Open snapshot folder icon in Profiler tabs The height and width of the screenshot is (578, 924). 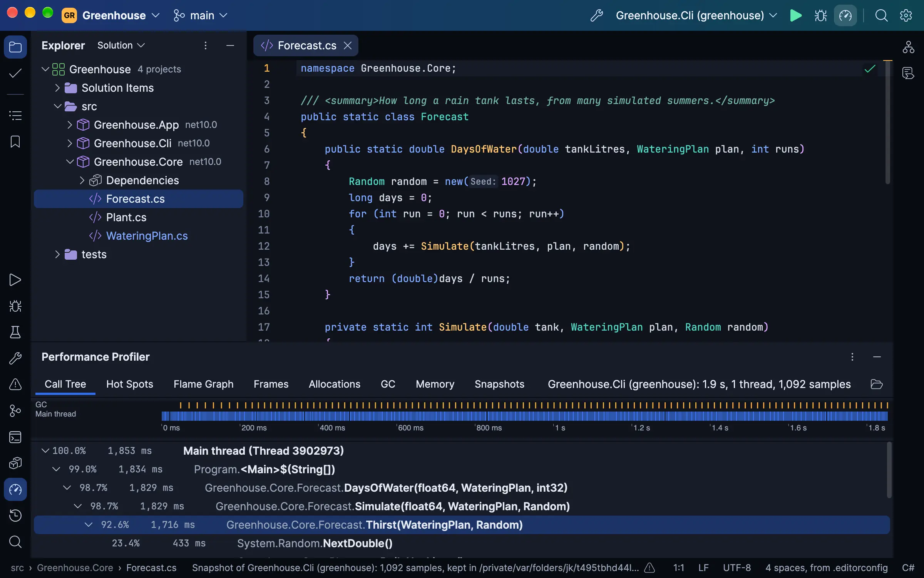tap(877, 384)
